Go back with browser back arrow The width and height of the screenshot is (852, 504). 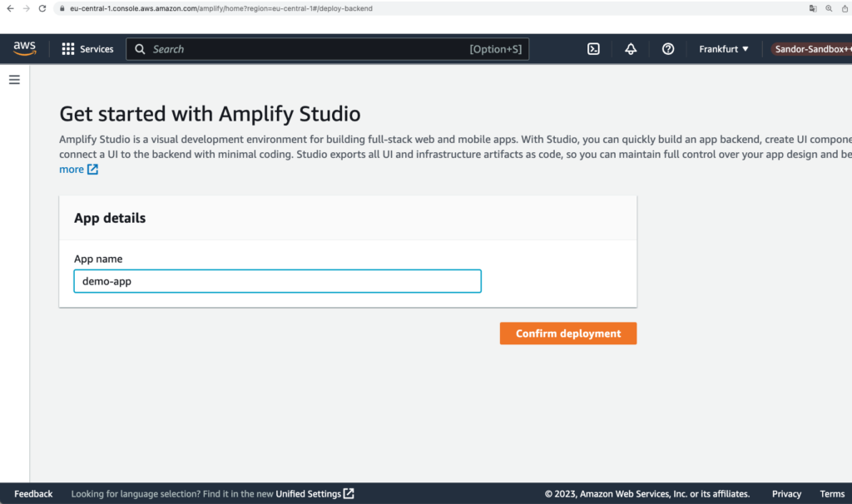tap(10, 8)
